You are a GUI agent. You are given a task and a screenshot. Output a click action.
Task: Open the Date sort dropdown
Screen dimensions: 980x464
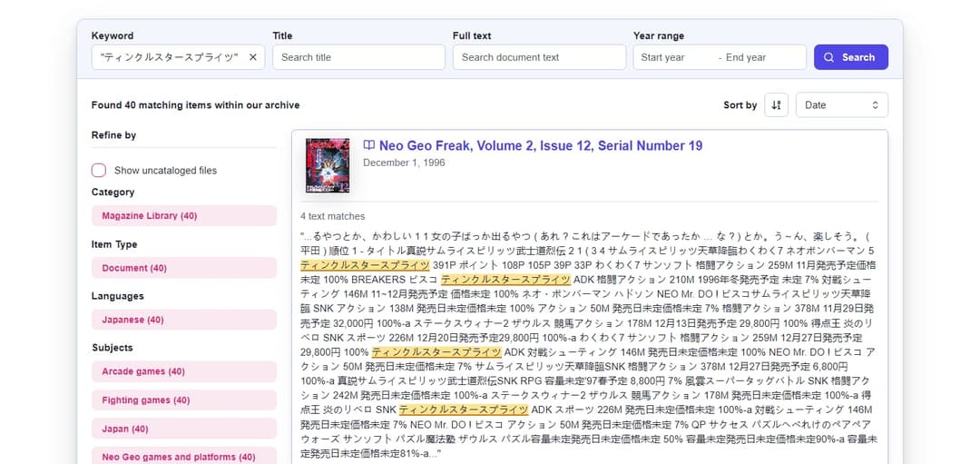point(841,105)
